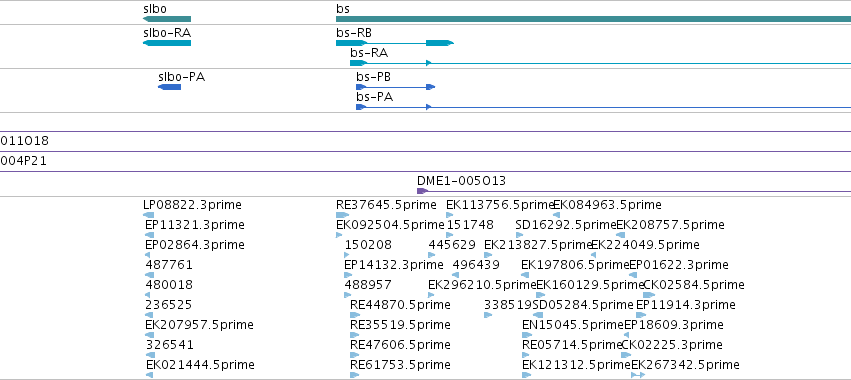Click the slbo-RA transcript arrow
Screen dimensions: 851x380
[x=167, y=43]
